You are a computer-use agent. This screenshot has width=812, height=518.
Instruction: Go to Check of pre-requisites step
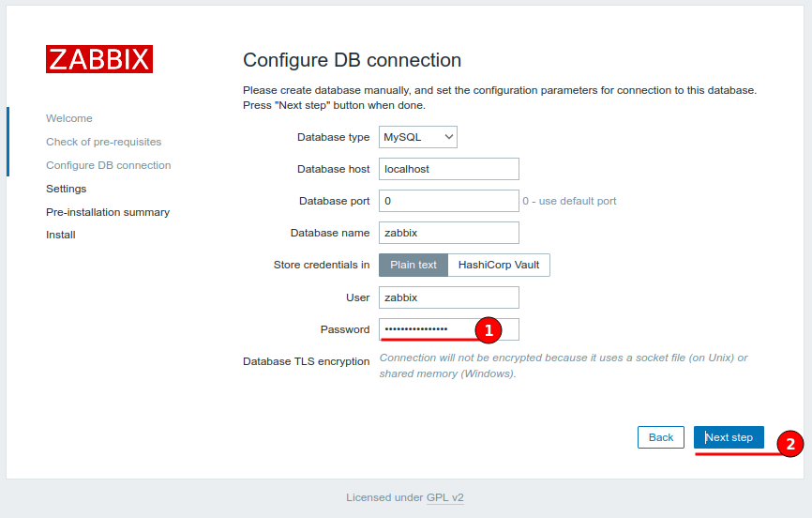click(103, 142)
